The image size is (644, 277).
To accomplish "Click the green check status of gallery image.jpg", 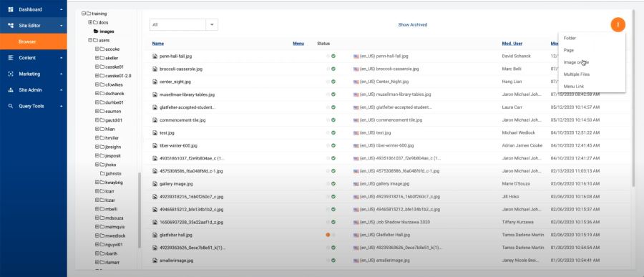I will pyautogui.click(x=333, y=184).
